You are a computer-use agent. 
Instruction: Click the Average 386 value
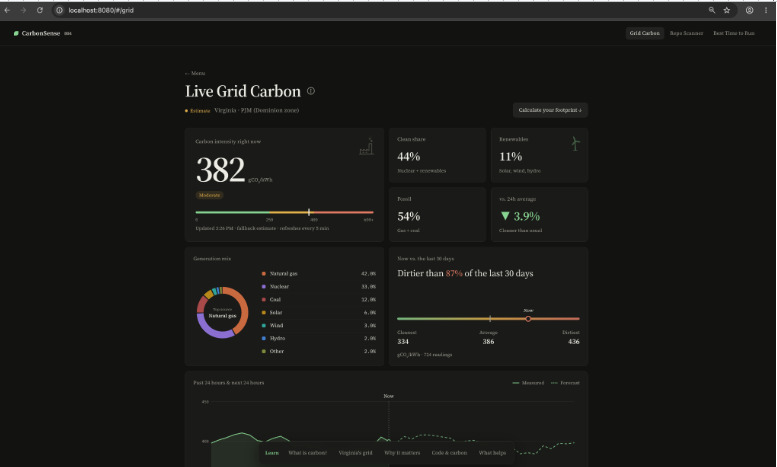(488, 342)
